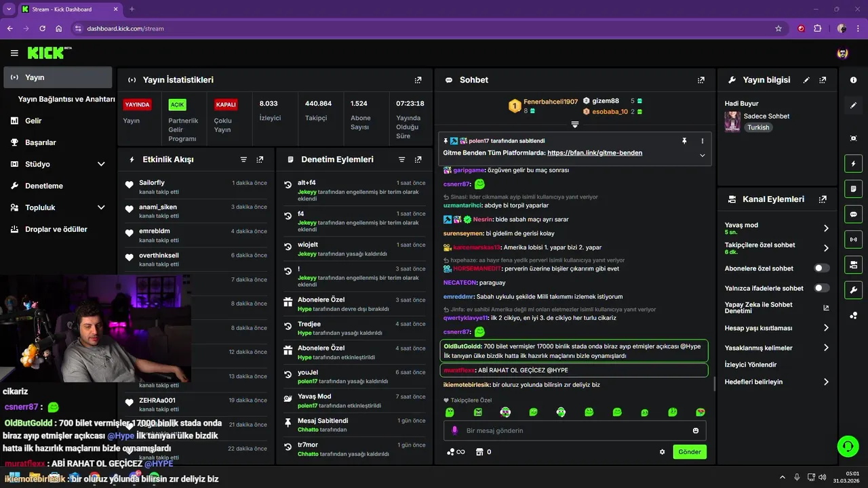Toggle the broadcast stats widget icon
Viewport: 868px width, 488px height.
click(854, 239)
